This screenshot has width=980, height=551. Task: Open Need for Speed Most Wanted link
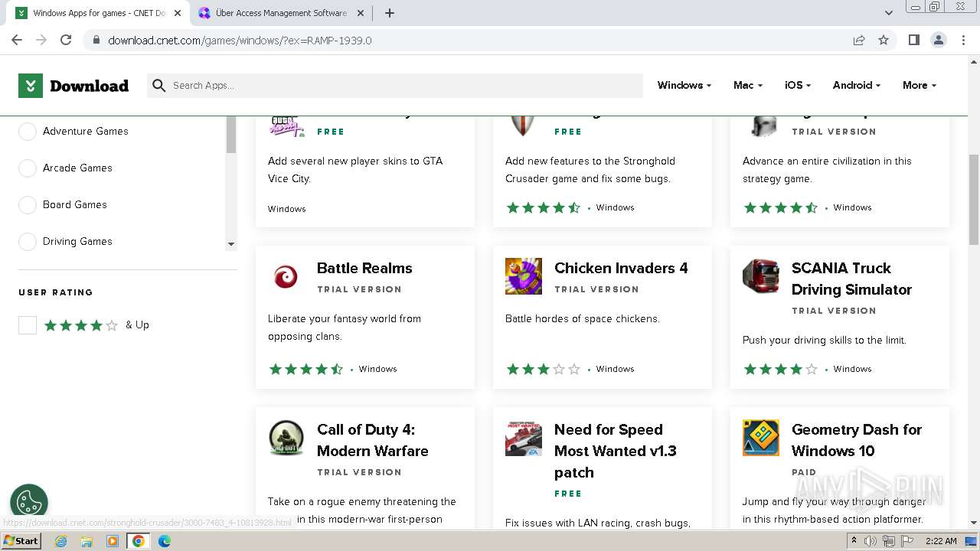click(616, 452)
